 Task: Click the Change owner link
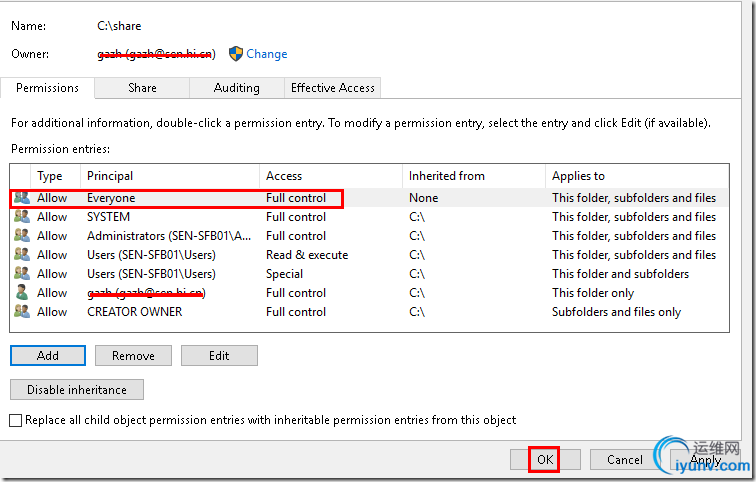click(x=267, y=54)
